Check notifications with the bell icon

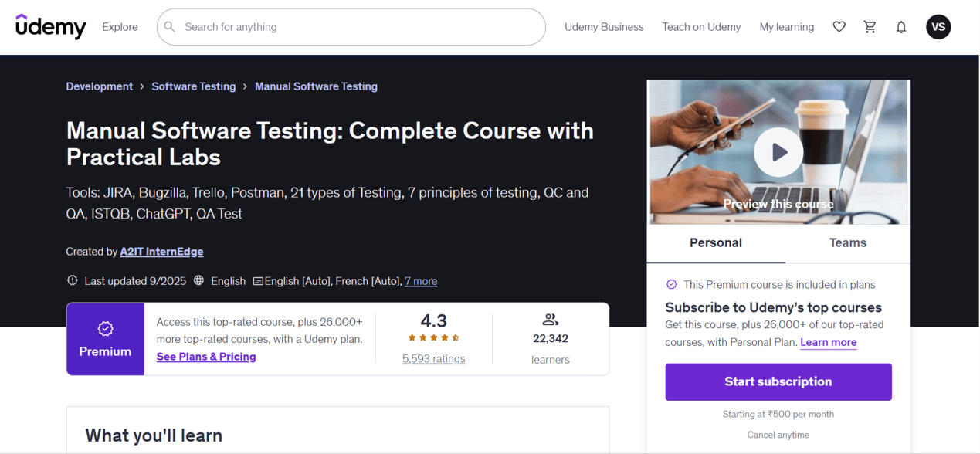[x=900, y=26]
